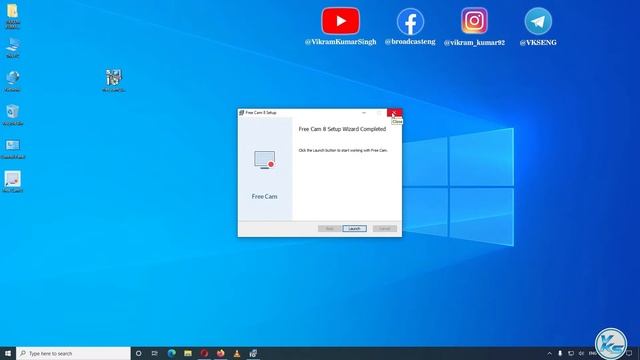
Task: Click the '@broadcasteng' text
Action: [410, 42]
